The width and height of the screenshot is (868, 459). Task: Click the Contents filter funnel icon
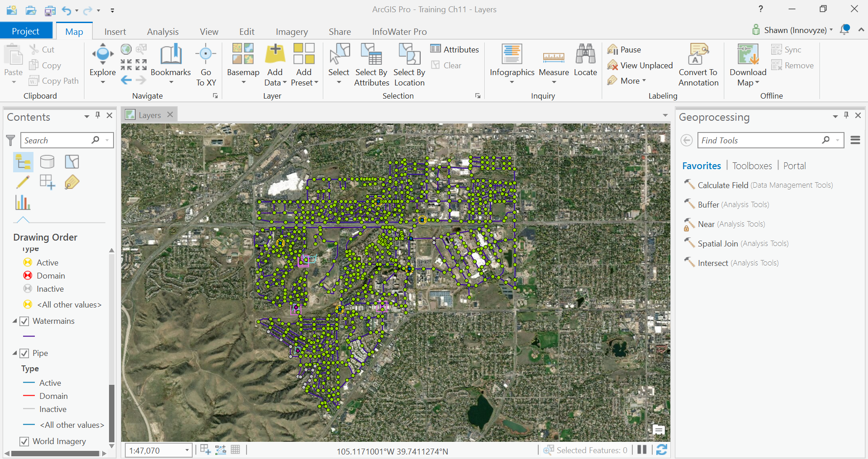click(x=11, y=140)
